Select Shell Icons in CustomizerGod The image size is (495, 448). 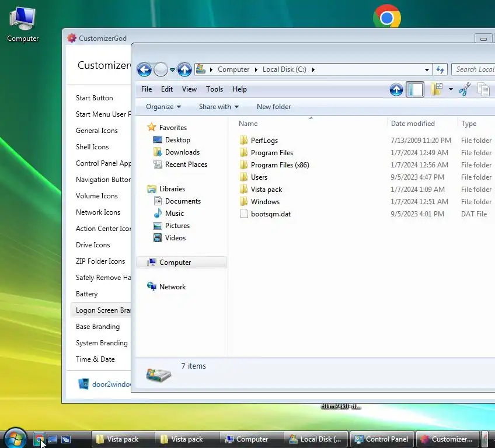[x=92, y=147]
